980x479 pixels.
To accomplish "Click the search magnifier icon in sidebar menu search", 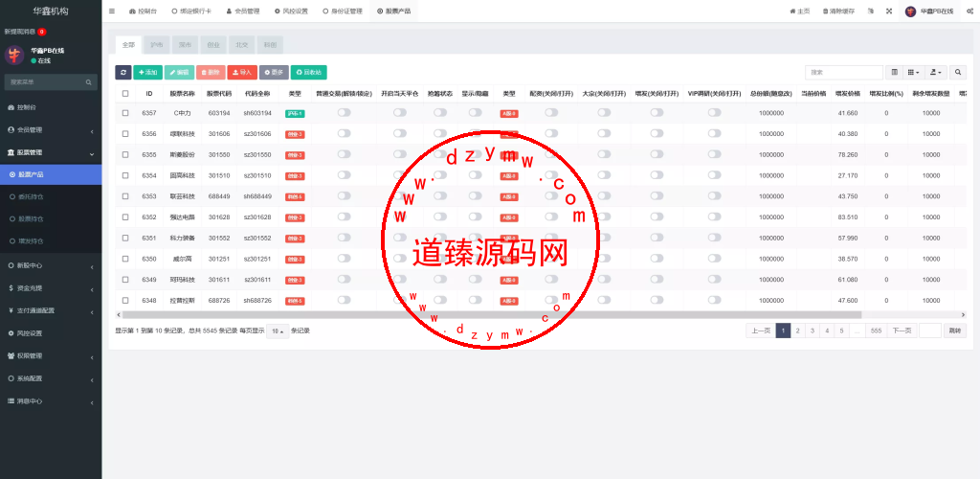I will coord(89,82).
